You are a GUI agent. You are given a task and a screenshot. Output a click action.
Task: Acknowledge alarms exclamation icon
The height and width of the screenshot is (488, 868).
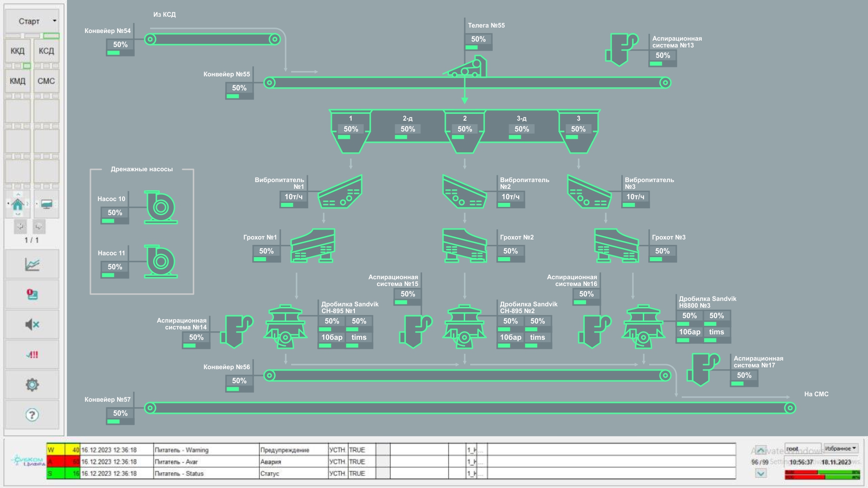coord(32,355)
